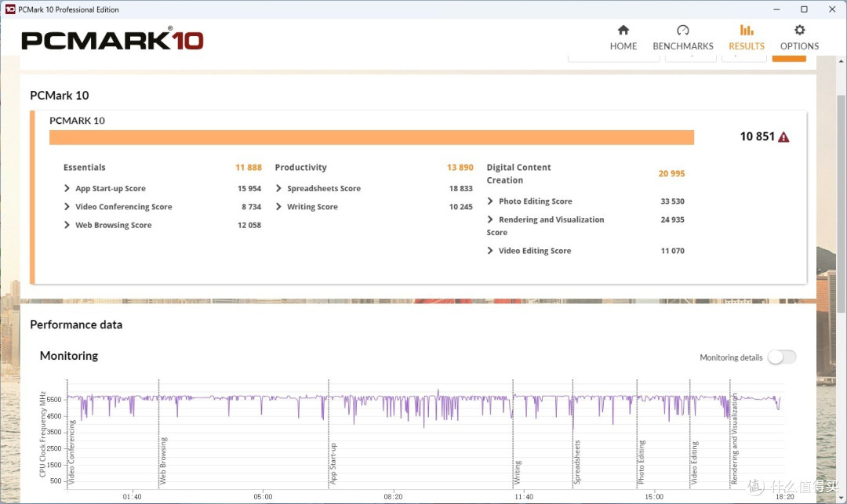
Task: Click the PCMark 10 title bar app icon
Action: 9,9
